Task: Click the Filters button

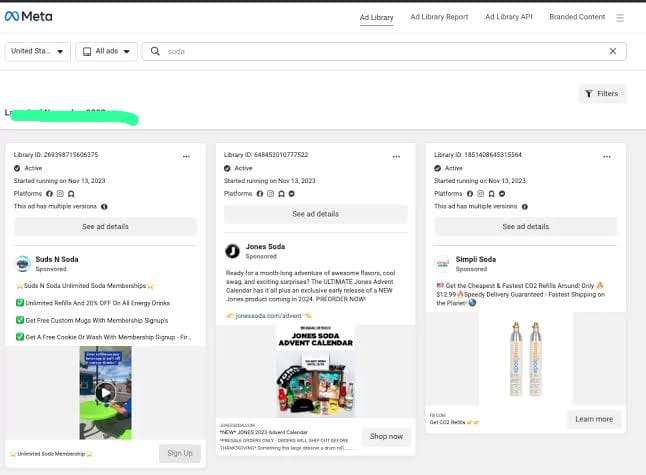Action: (602, 94)
